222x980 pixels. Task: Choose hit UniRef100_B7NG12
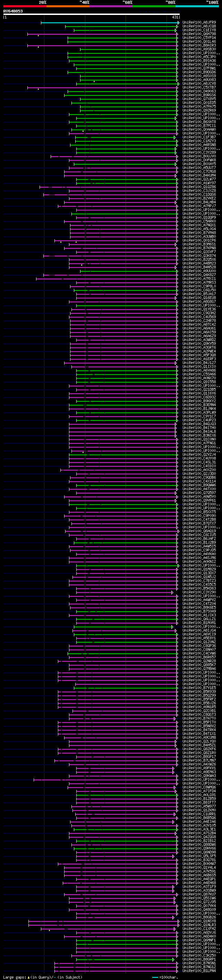[199, 967]
